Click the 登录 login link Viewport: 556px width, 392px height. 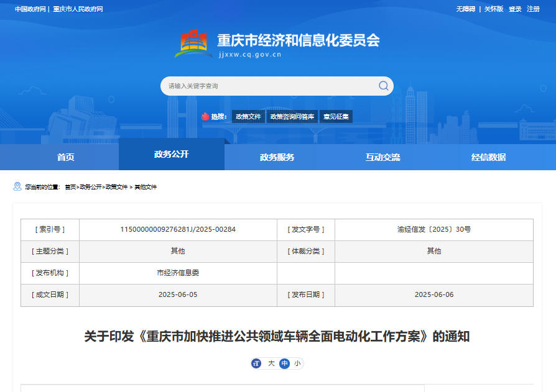click(515, 9)
